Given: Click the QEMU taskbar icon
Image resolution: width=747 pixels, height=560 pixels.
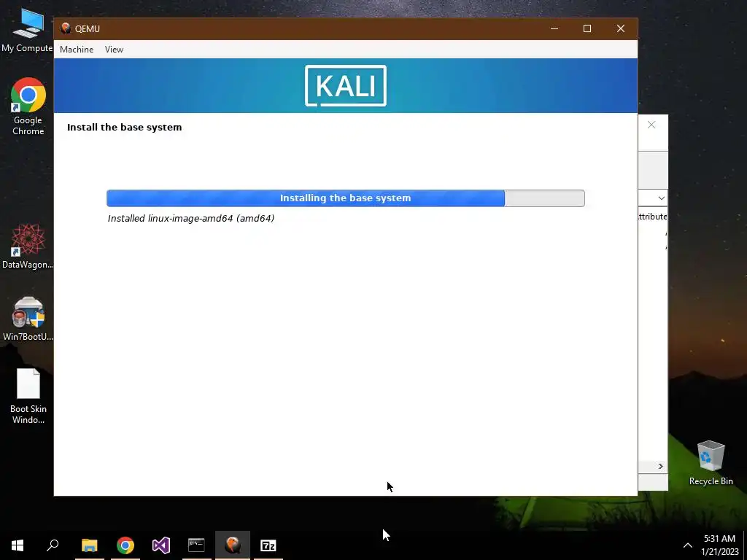Looking at the screenshot, I should pos(233,545).
